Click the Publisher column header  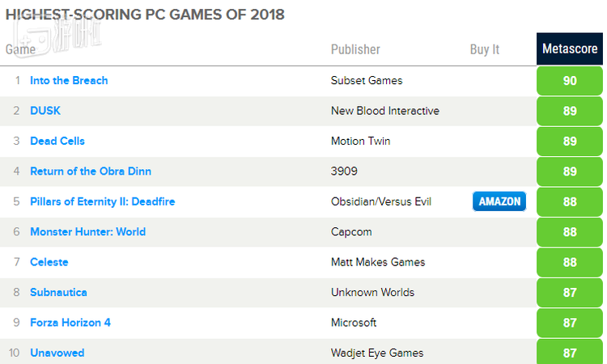coord(355,49)
